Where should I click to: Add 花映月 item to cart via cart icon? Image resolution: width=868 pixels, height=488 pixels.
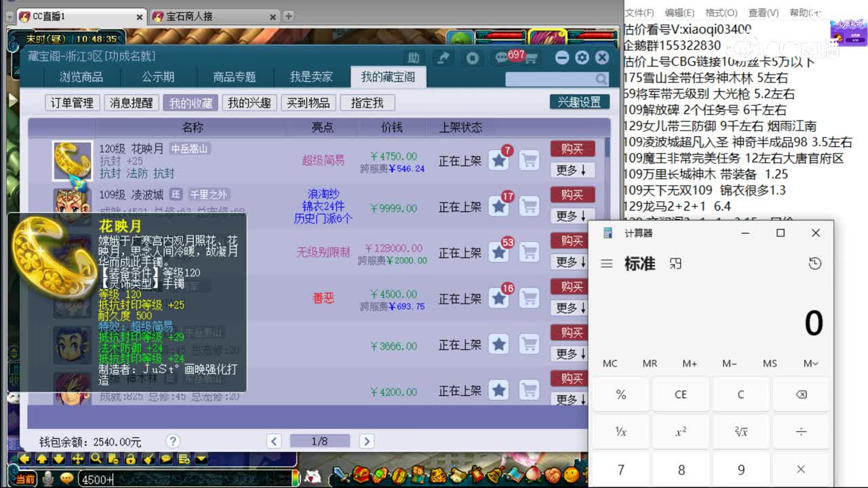pos(529,161)
